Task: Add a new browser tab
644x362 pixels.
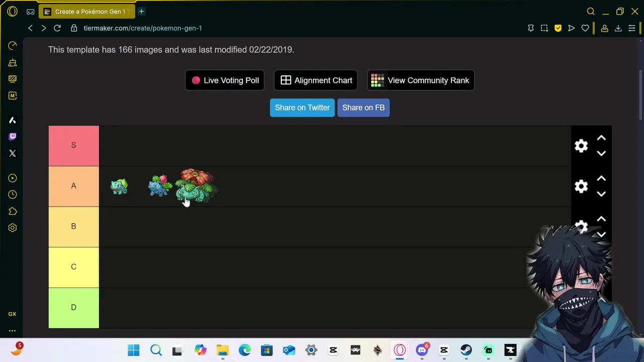Action: pos(141,11)
